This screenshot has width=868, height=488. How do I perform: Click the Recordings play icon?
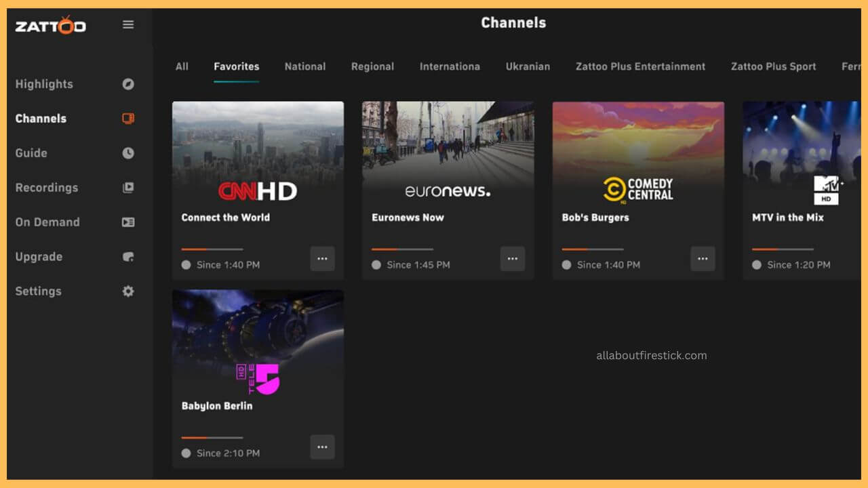tap(127, 188)
